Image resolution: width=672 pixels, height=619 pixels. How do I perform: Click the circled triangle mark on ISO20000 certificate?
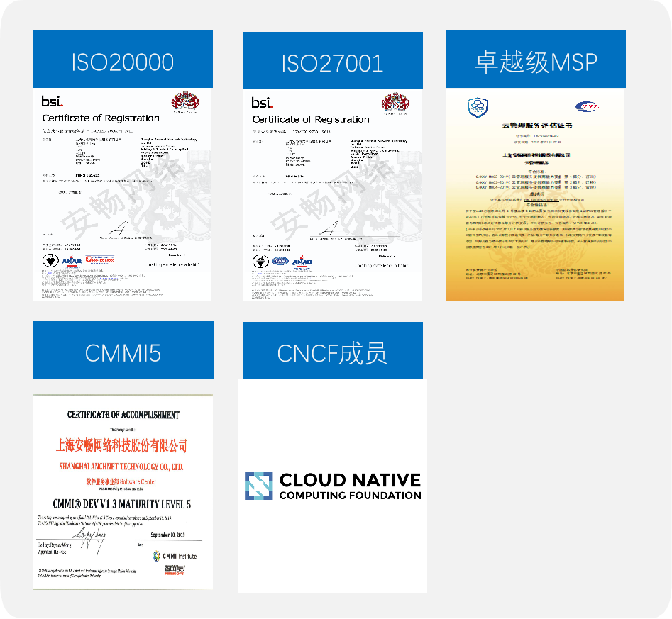pyautogui.click(x=50, y=260)
